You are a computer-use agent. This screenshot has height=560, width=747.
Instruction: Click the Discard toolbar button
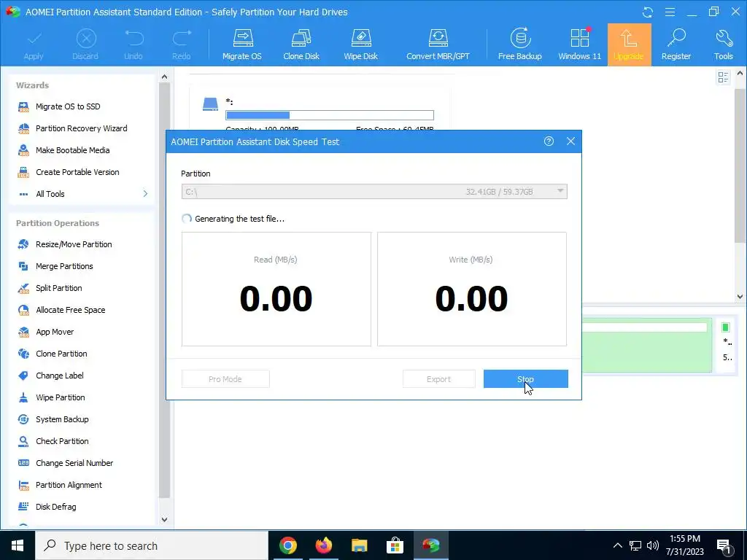pyautogui.click(x=85, y=44)
